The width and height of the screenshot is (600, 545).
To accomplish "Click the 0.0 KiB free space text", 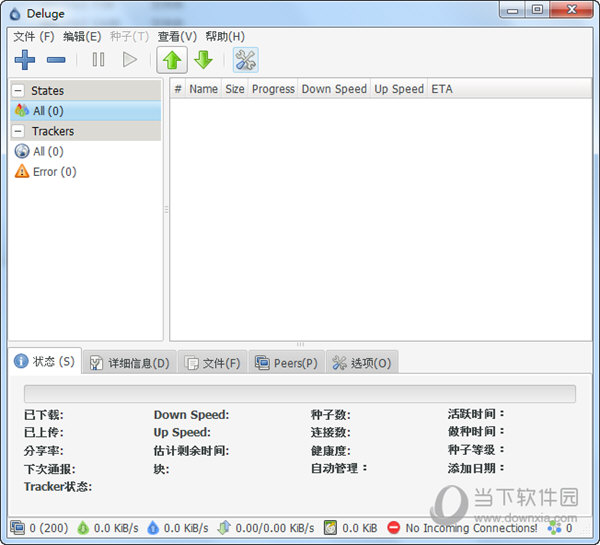I will coord(359,528).
